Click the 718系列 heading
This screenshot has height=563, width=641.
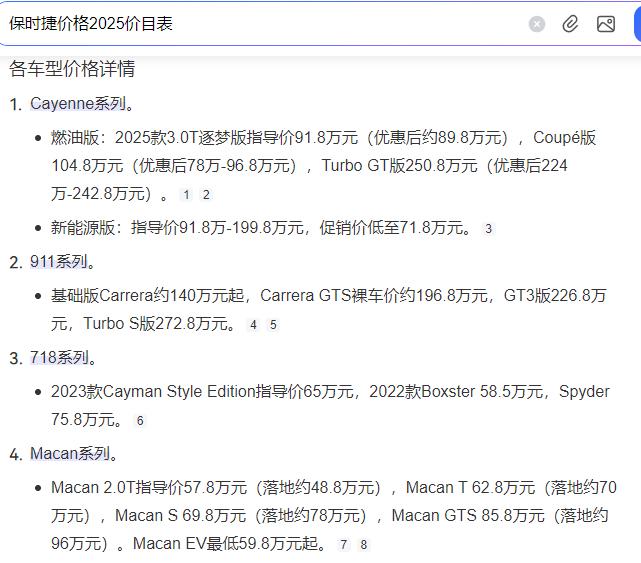59,358
